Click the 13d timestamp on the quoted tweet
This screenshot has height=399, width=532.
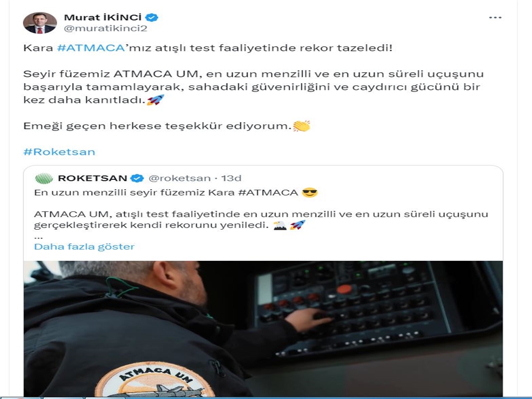(x=231, y=178)
